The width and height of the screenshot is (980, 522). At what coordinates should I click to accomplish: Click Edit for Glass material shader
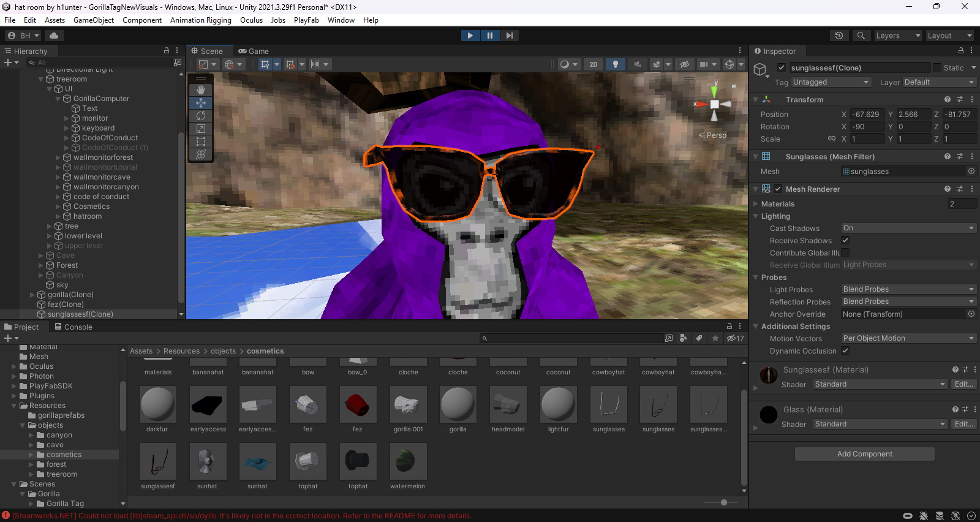tap(963, 424)
